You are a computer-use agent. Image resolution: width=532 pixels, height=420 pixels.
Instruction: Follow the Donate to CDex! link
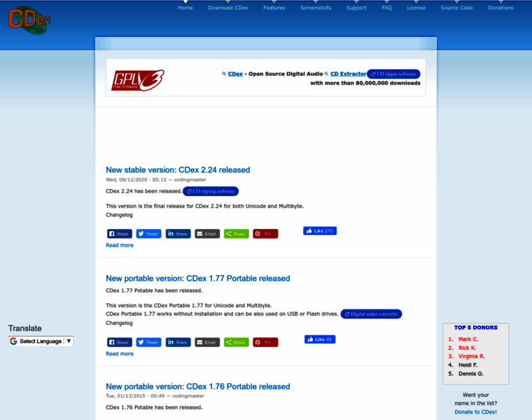click(476, 412)
